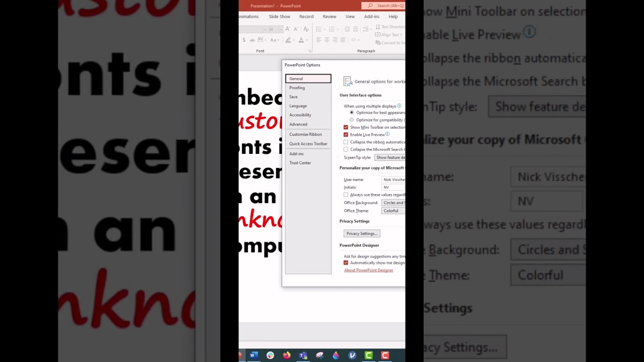Open the Office Background dropdown
The image size is (644, 362).
pos(393,203)
